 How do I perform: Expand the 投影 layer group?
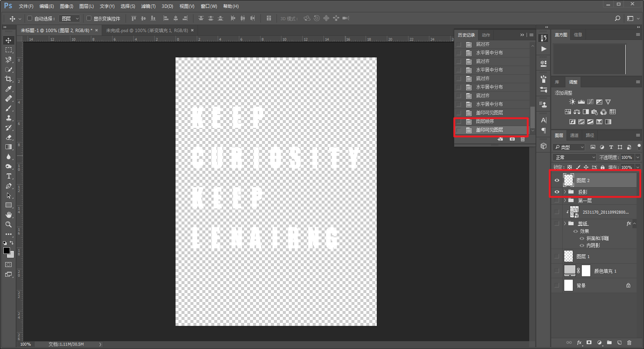[x=565, y=192]
